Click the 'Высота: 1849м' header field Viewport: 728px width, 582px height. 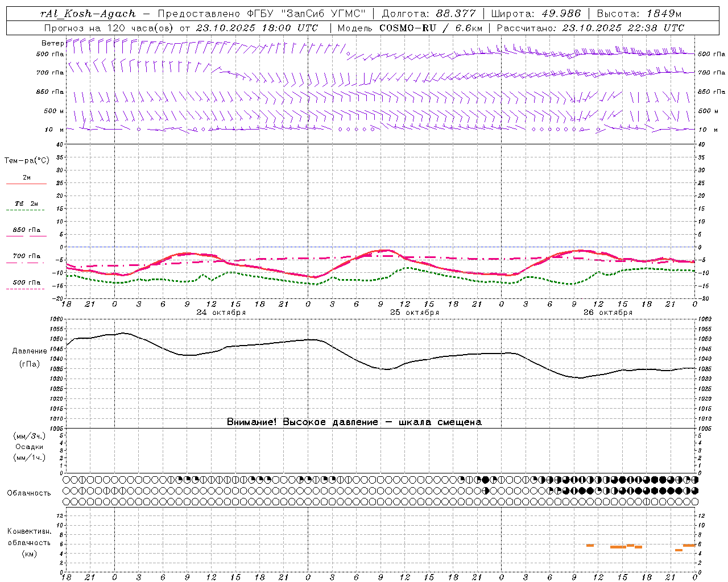639,14
